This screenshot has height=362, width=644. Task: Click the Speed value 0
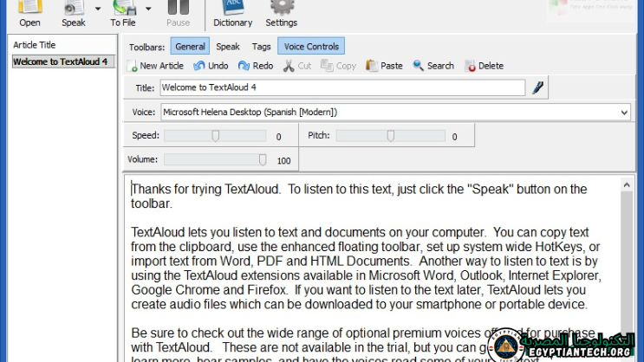point(278,137)
